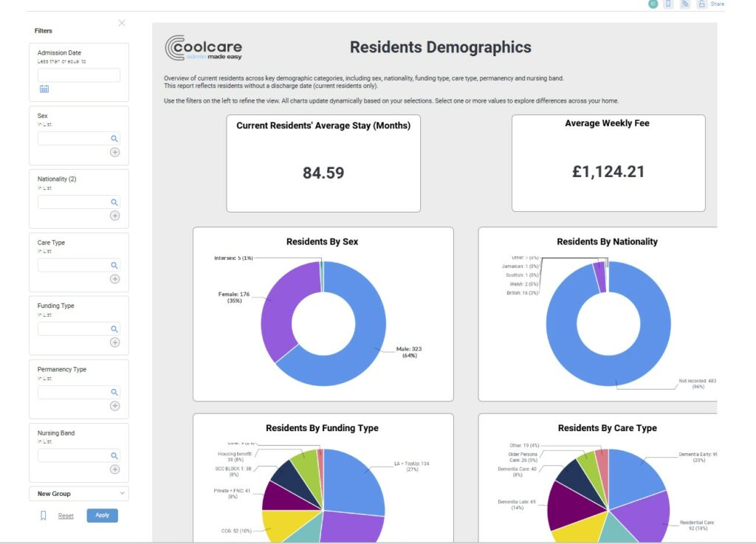
Task: Share this report
Action: [718, 4]
